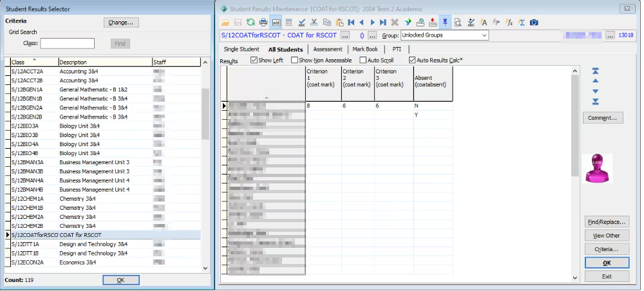
Task: Click the green-blue arrow icon after delete
Action: click(408, 23)
